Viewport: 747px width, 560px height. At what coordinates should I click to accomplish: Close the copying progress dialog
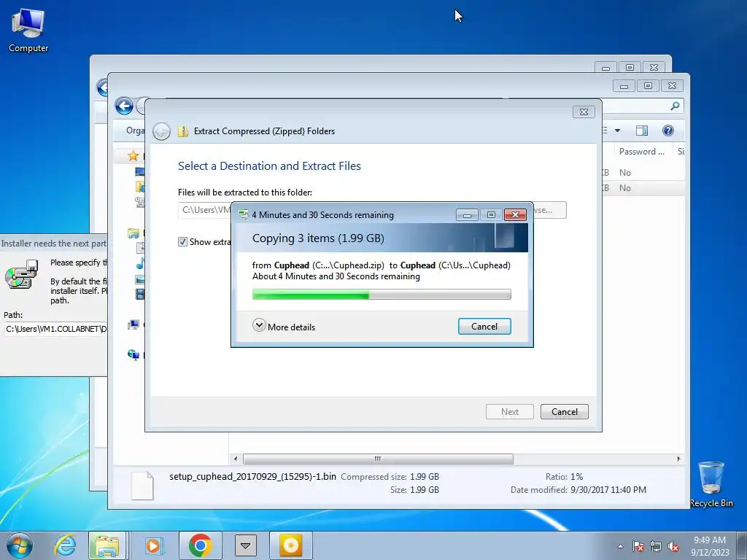click(515, 215)
